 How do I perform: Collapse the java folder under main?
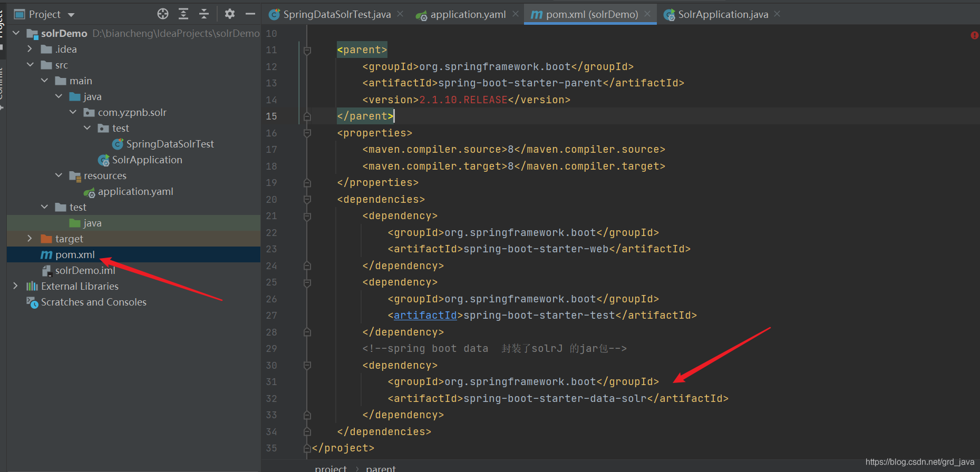59,96
